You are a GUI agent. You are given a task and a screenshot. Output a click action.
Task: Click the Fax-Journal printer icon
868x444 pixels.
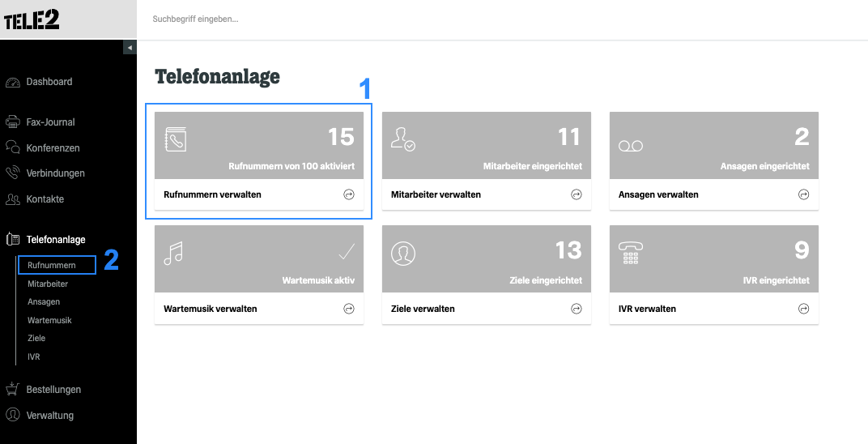click(13, 122)
